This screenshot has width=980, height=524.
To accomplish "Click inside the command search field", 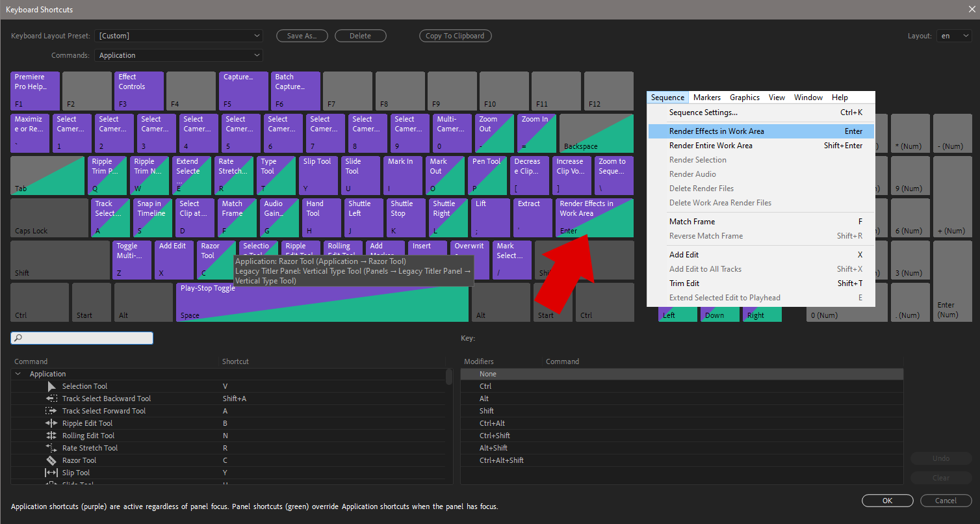I will (x=84, y=337).
